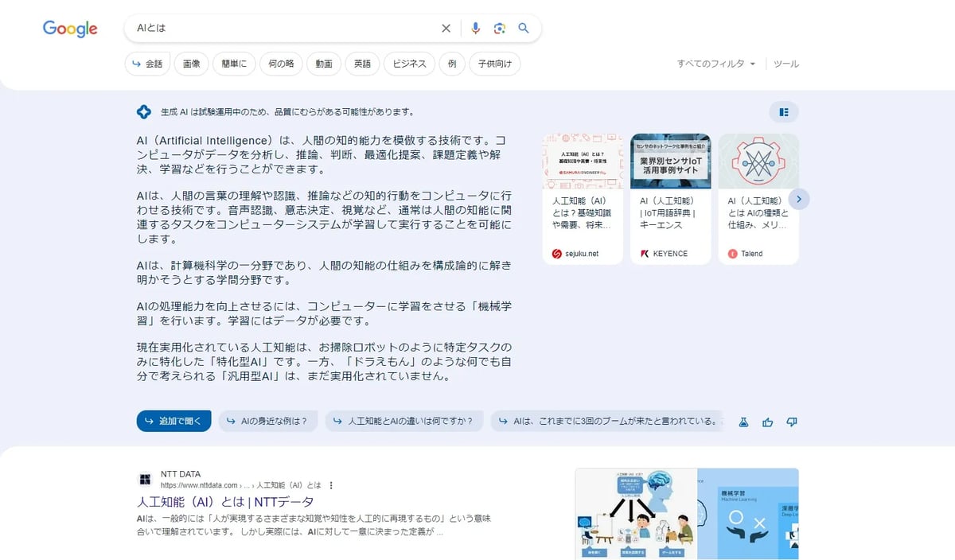Screen dimensions: 955x560
Task: Select the 子供向け filter chip
Action: (x=494, y=64)
